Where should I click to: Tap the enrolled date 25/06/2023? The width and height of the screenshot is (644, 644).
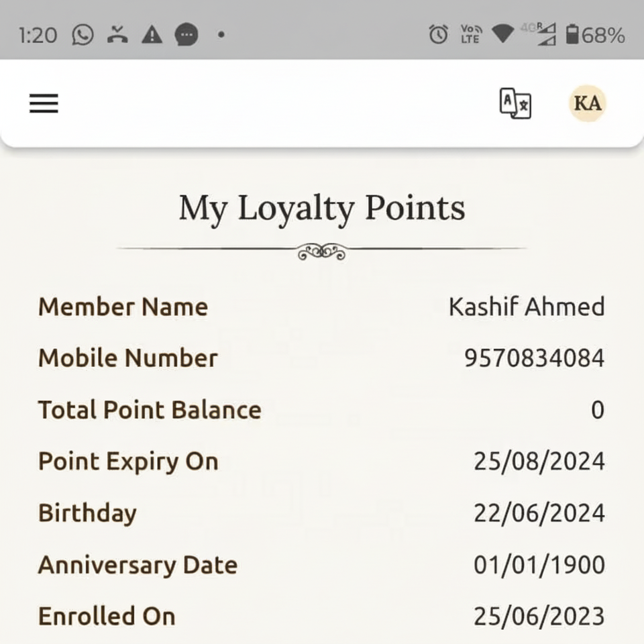[539, 616]
